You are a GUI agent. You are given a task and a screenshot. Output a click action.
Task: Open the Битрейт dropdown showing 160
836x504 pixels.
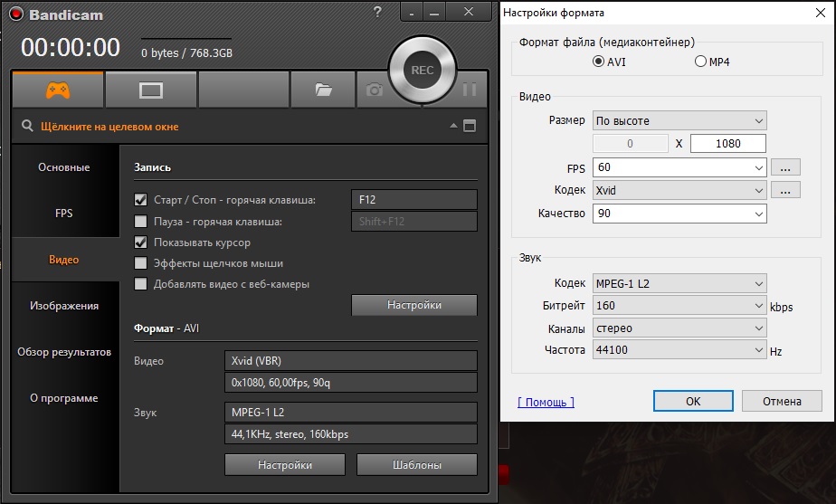click(679, 306)
